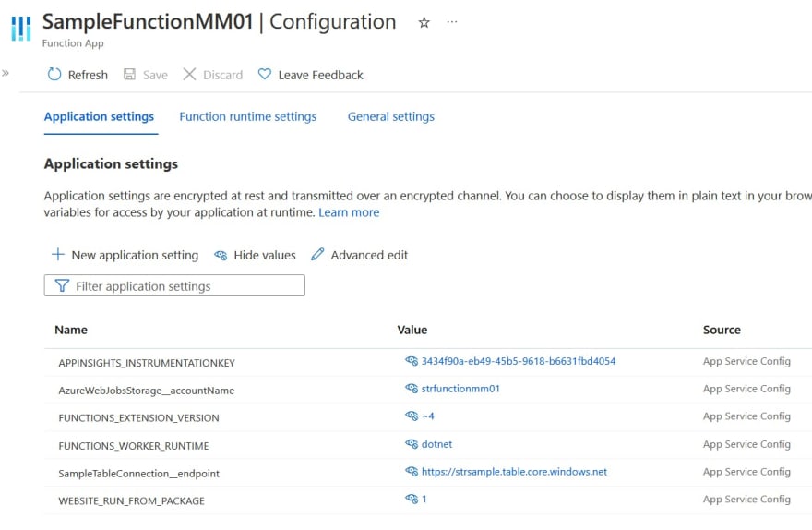Click the Refresh icon in the toolbar
The width and height of the screenshot is (812, 530).
point(54,75)
